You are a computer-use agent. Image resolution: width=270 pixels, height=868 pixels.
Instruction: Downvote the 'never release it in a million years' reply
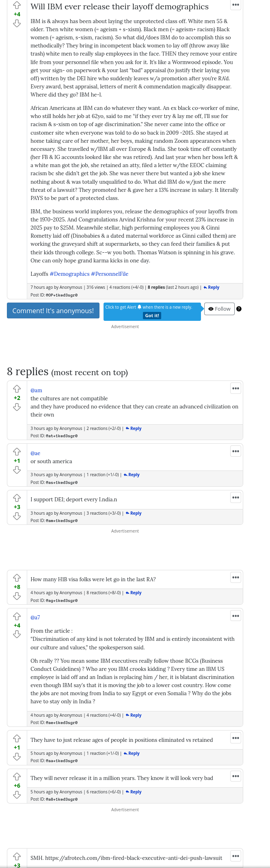17,795
